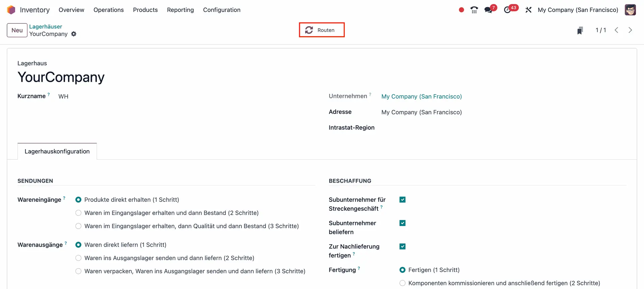Viewport: 644px width, 289px height.
Task: Open the Configuration menu
Action: click(221, 10)
